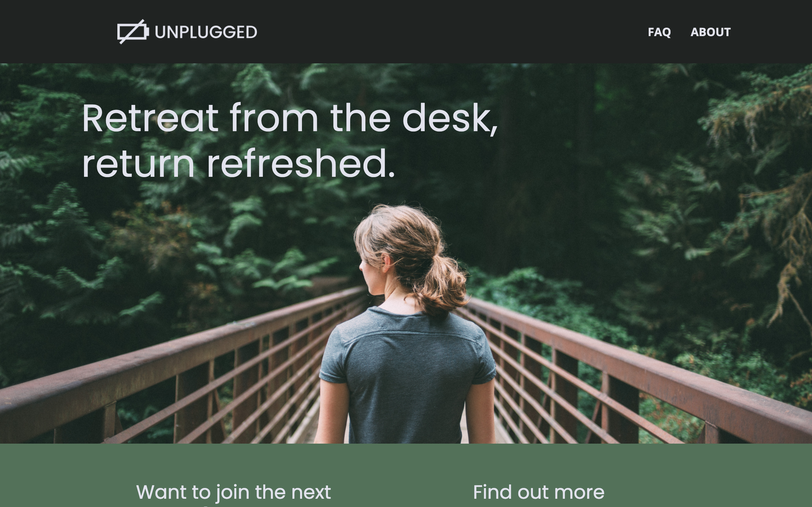Viewport: 812px width, 507px height.
Task: Open the FAQ page
Action: (659, 32)
